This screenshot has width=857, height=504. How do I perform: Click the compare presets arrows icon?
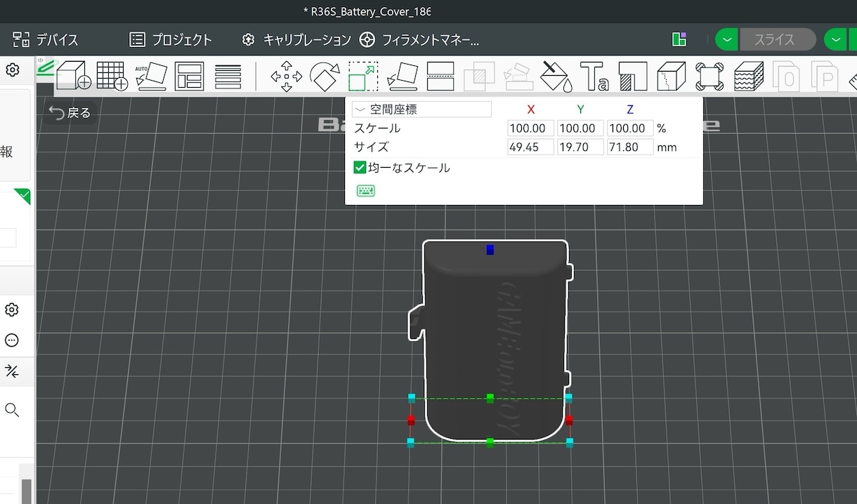click(x=12, y=371)
